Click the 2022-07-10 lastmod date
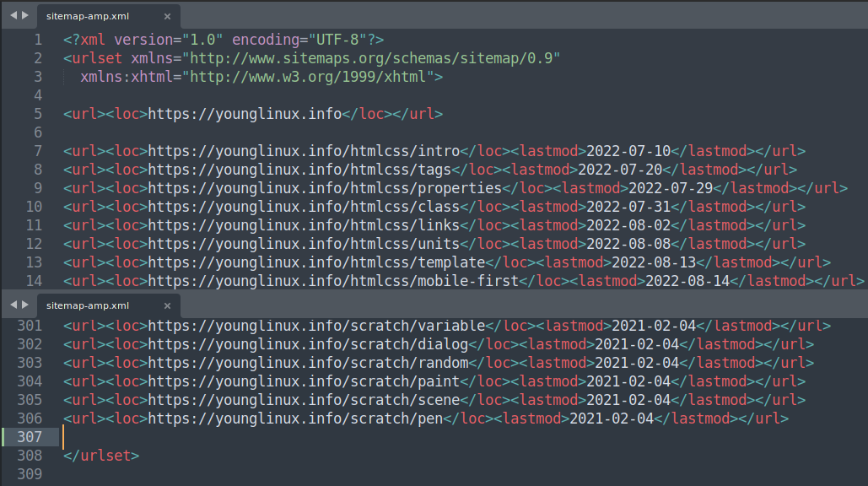Screen dimensions: 868x486 point(628,151)
